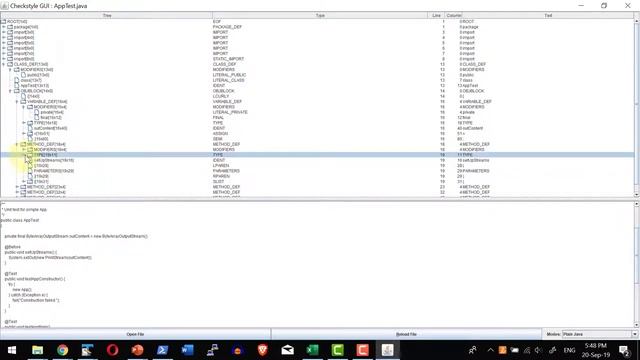This screenshot has height=360, width=640.
Task: Click the folder icon of VARIABLE_DEF[16x4]
Action: (23, 101)
